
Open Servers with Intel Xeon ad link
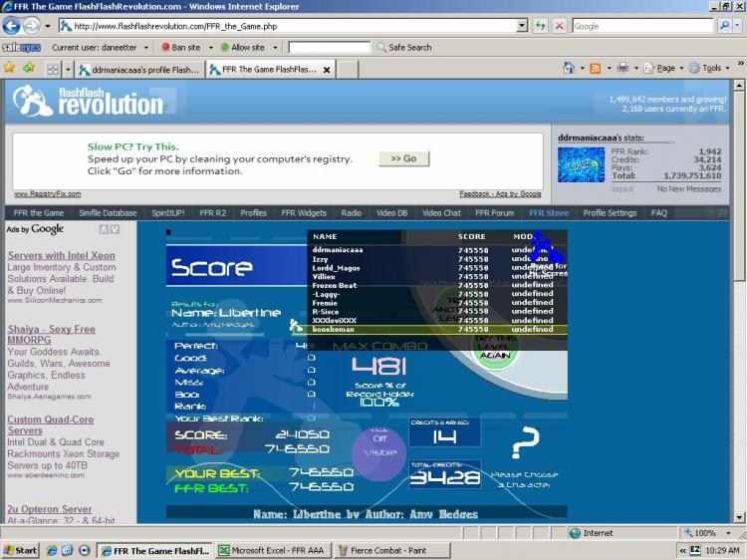(62, 255)
